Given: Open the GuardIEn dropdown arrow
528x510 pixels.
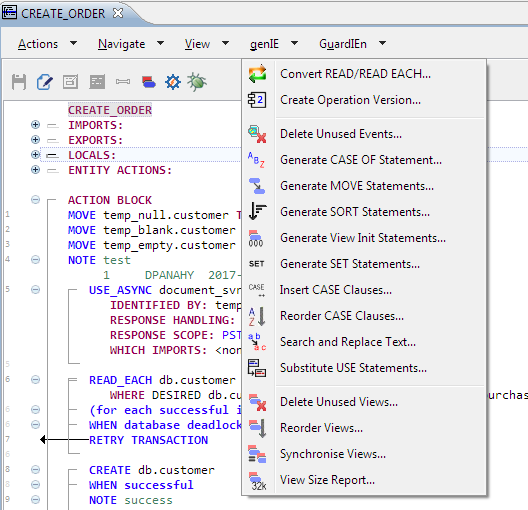Looking at the screenshot, I should [382, 43].
